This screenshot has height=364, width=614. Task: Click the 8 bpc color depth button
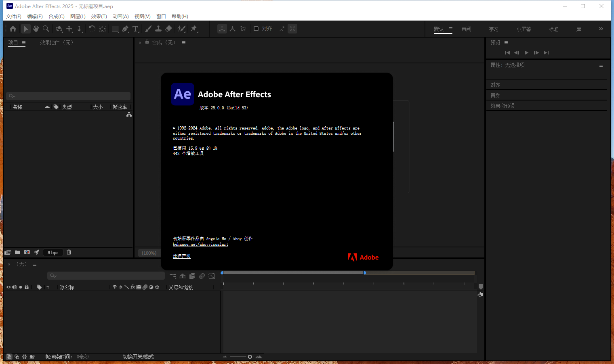(x=53, y=253)
